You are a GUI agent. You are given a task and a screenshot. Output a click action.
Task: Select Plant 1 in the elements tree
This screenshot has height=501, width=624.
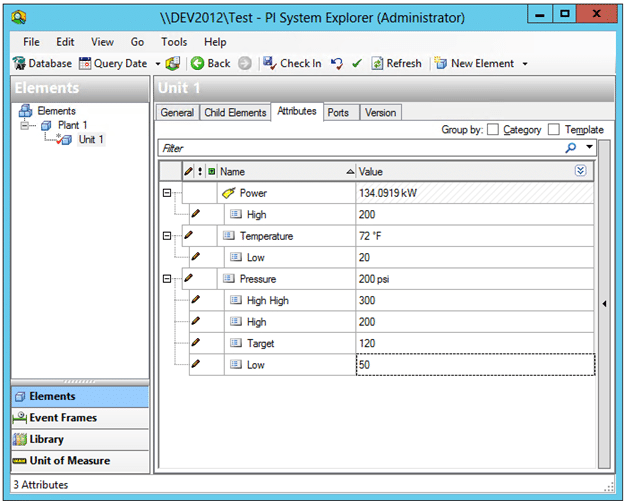[72, 125]
